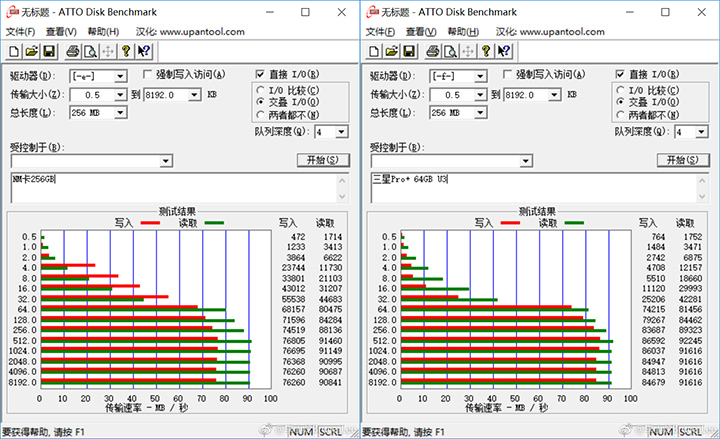Click 开始(S) button in right window

683,160
